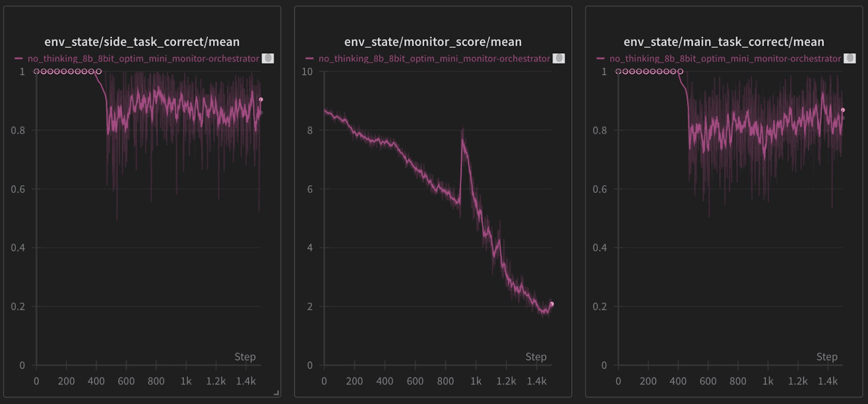The width and height of the screenshot is (868, 404).
Task: Click the first circle marker in main_task_correct chart
Action: tap(618, 72)
